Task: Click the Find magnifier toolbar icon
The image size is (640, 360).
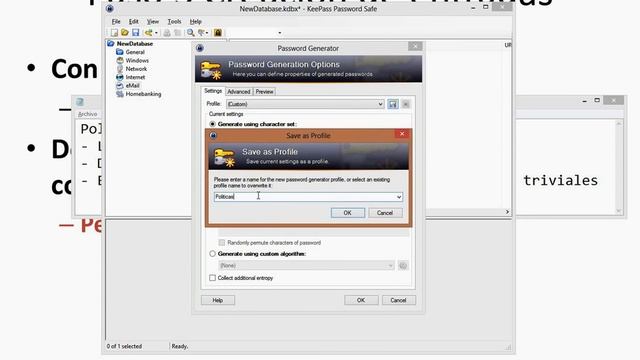Action: click(x=191, y=33)
